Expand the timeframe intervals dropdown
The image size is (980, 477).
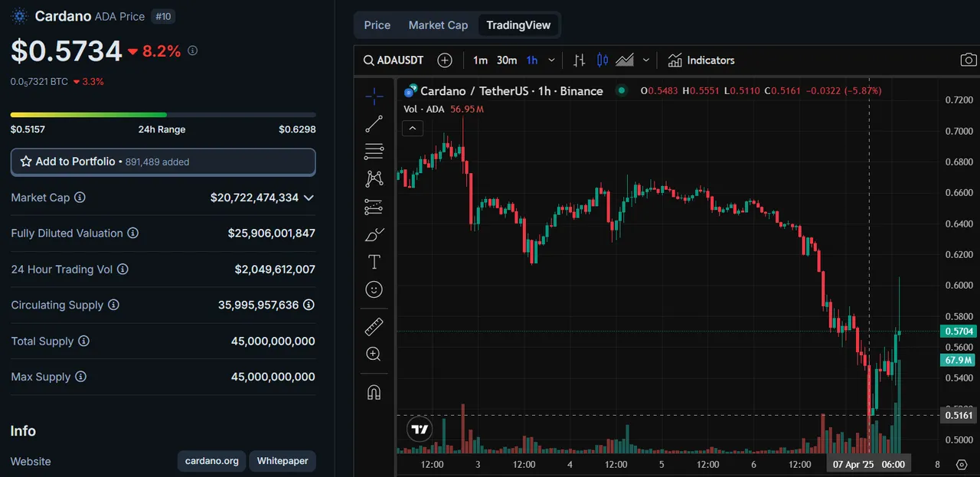point(551,60)
